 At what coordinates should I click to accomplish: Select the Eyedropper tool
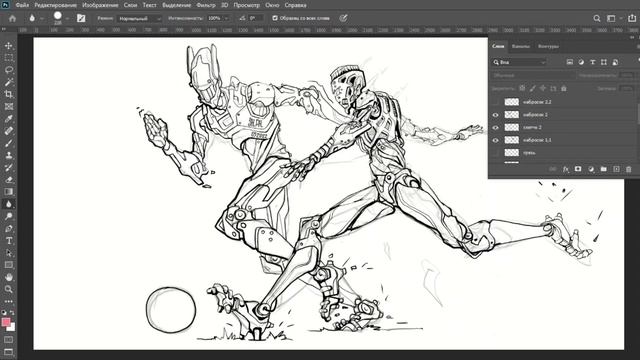click(x=9, y=119)
